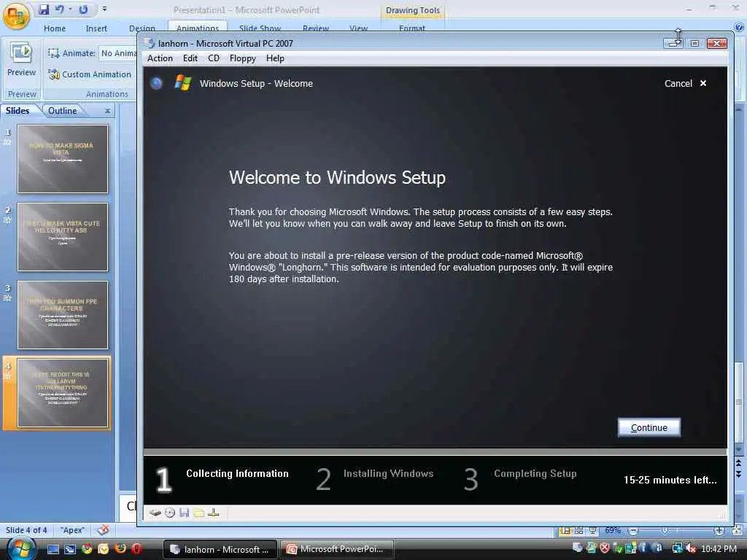Screen dimensions: 747x560
Task: Play animation star icon beside slide 1
Action: pos(7,142)
